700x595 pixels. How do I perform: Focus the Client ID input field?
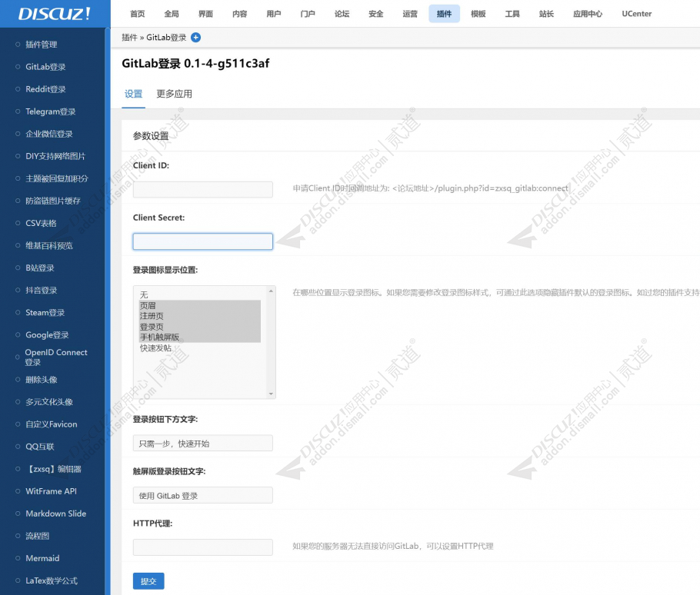pyautogui.click(x=202, y=189)
